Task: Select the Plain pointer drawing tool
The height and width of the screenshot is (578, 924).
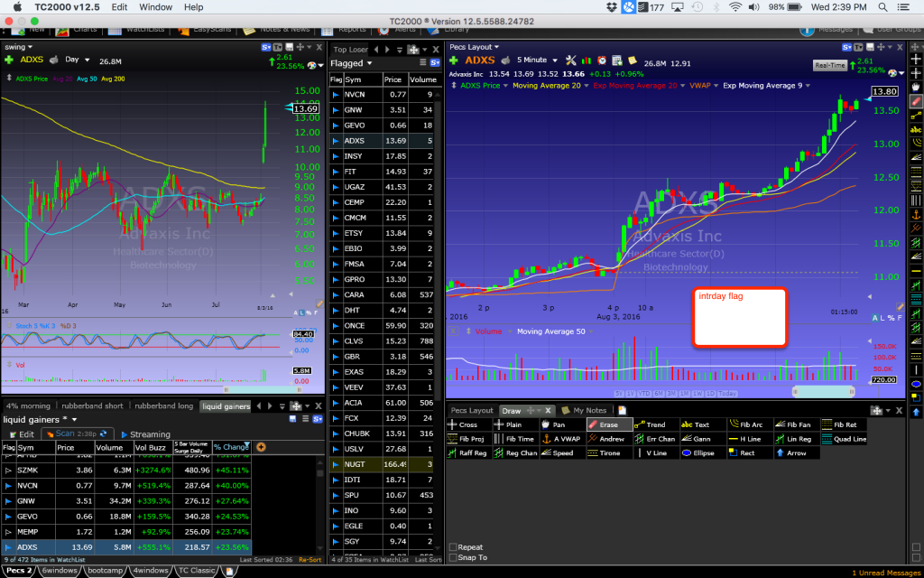Action: (x=510, y=424)
